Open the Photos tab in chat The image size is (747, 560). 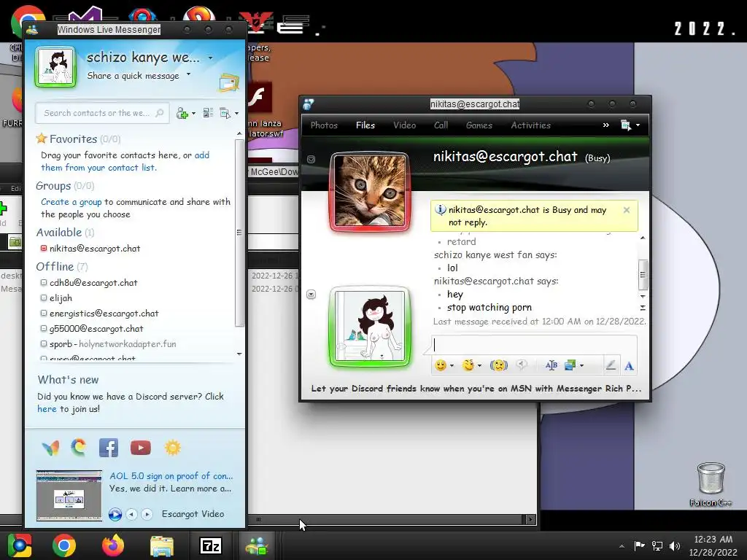click(324, 125)
